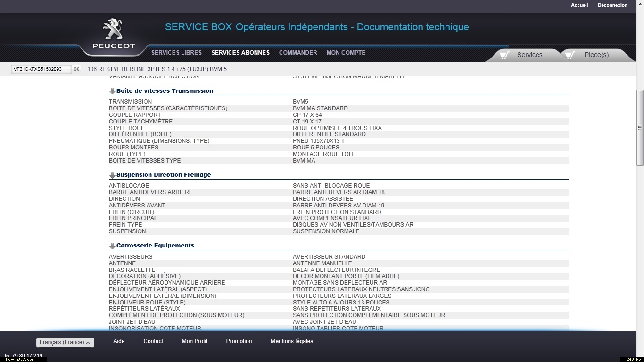This screenshot has width=644, height=362.
Task: Select the value AVEC JOINT JET D'EAU
Action: coord(324,322)
